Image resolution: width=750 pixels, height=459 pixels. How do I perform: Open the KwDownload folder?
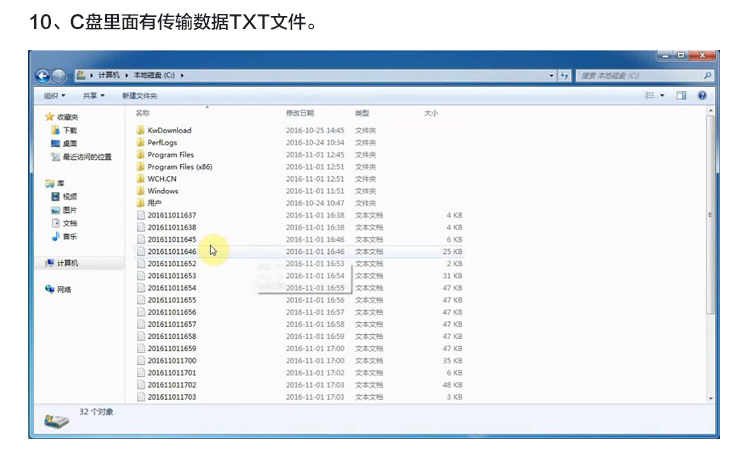click(x=169, y=130)
